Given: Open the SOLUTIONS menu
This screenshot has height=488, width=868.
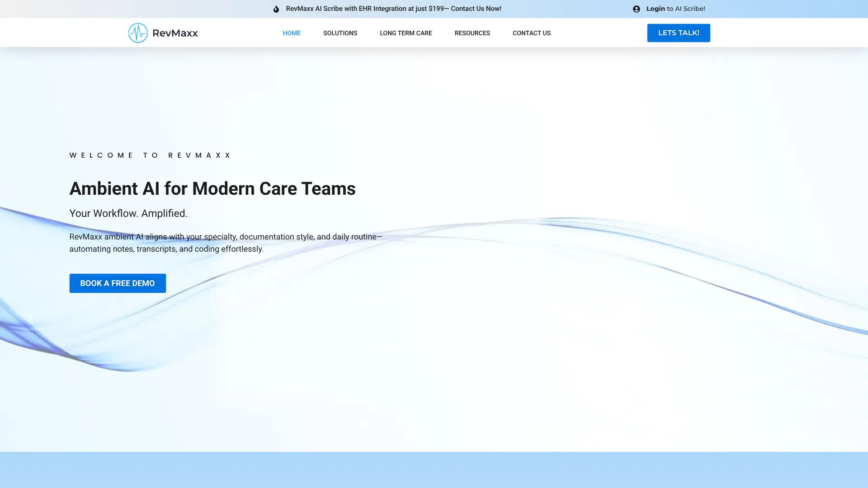Looking at the screenshot, I should click(x=340, y=33).
